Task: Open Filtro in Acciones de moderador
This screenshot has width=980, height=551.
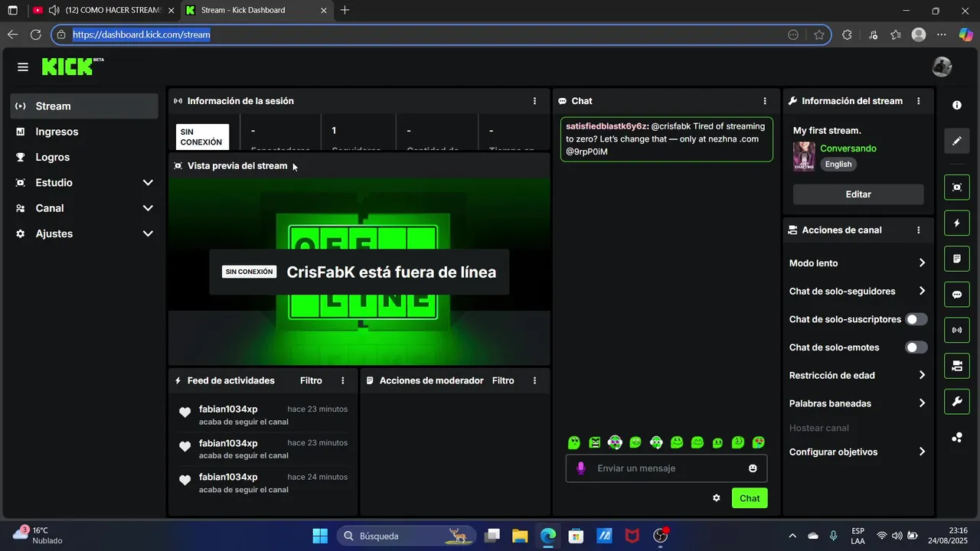Action: point(503,380)
